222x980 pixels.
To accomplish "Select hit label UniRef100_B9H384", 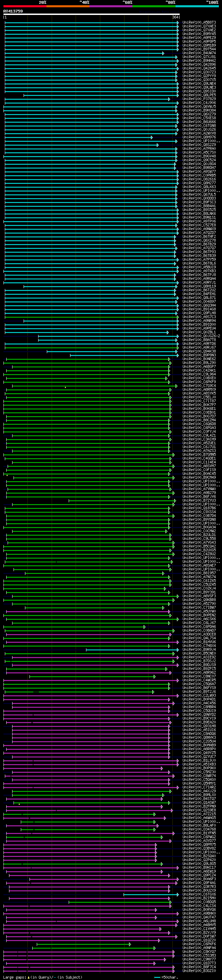I will point(199,110).
